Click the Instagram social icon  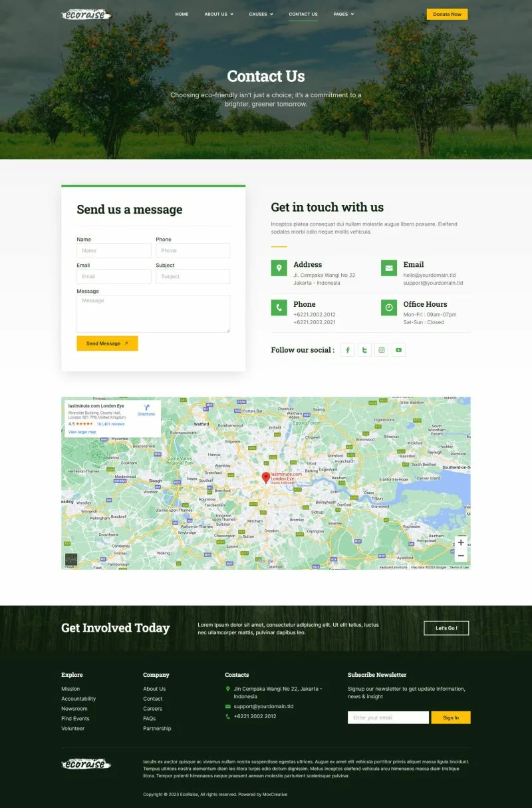(x=382, y=350)
